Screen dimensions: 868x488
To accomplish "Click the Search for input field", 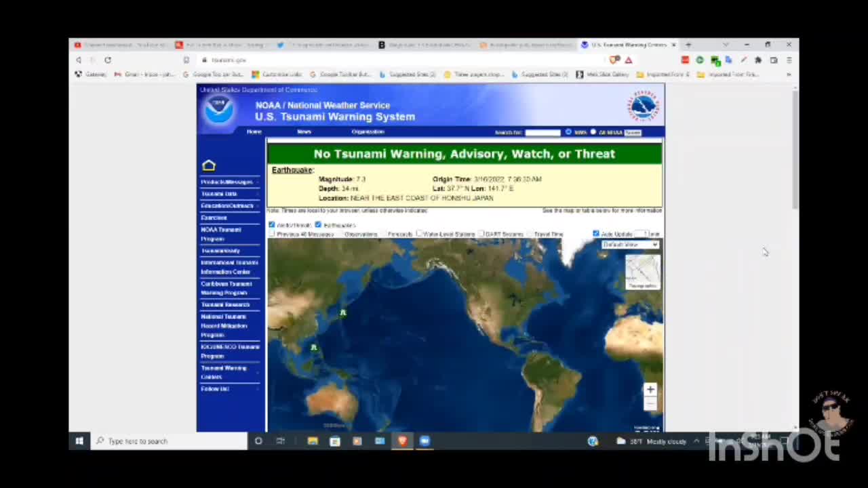I will [x=542, y=132].
